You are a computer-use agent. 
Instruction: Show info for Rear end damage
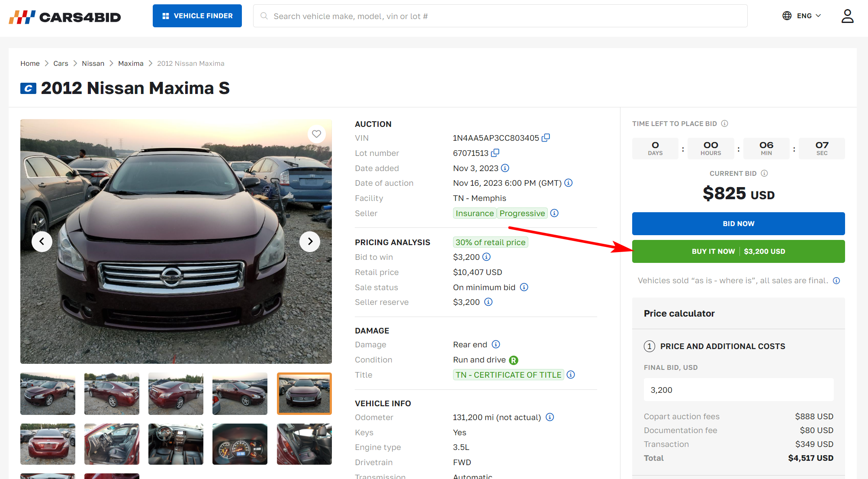point(496,344)
